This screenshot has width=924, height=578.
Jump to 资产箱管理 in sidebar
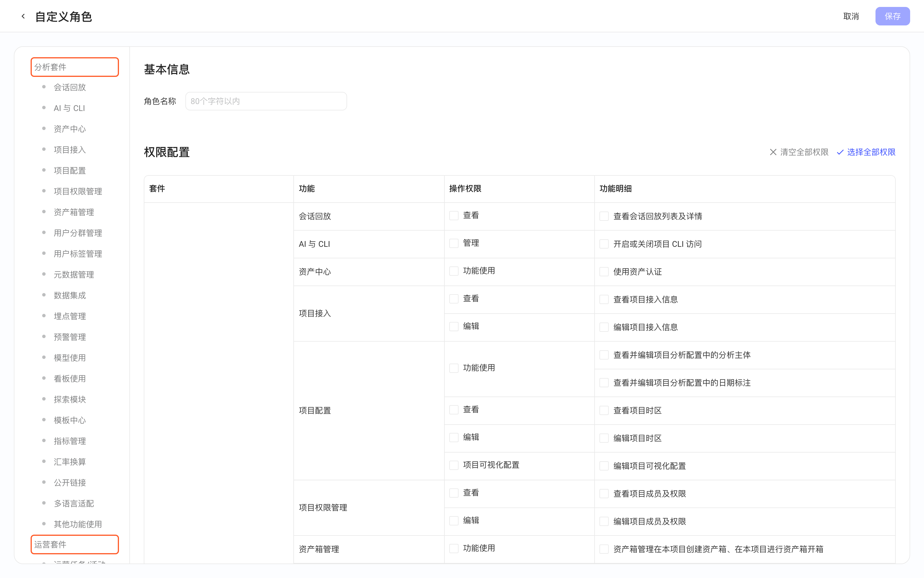tap(74, 212)
